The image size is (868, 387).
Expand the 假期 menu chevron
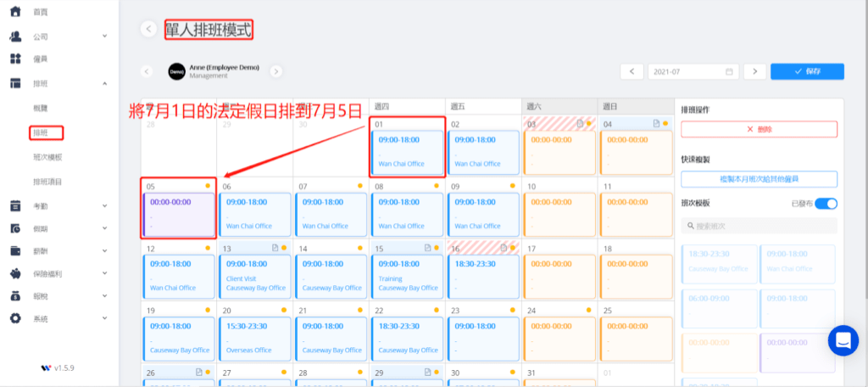click(x=104, y=228)
